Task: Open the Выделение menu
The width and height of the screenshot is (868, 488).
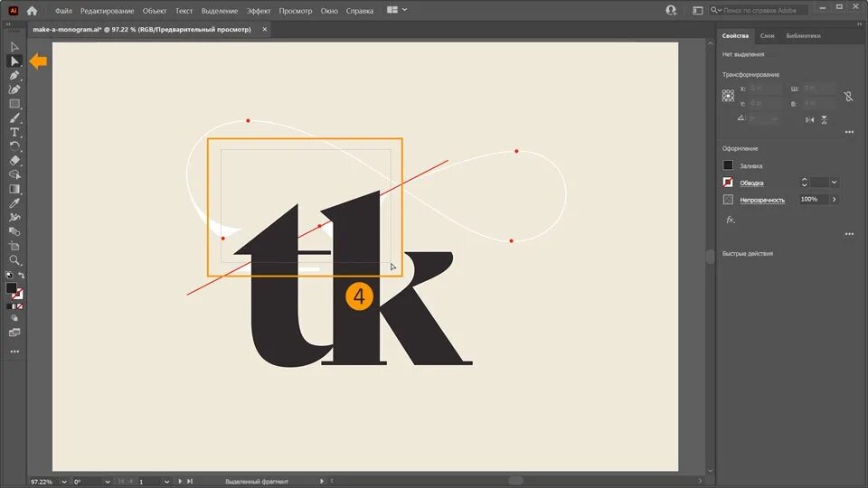Action: coord(219,11)
